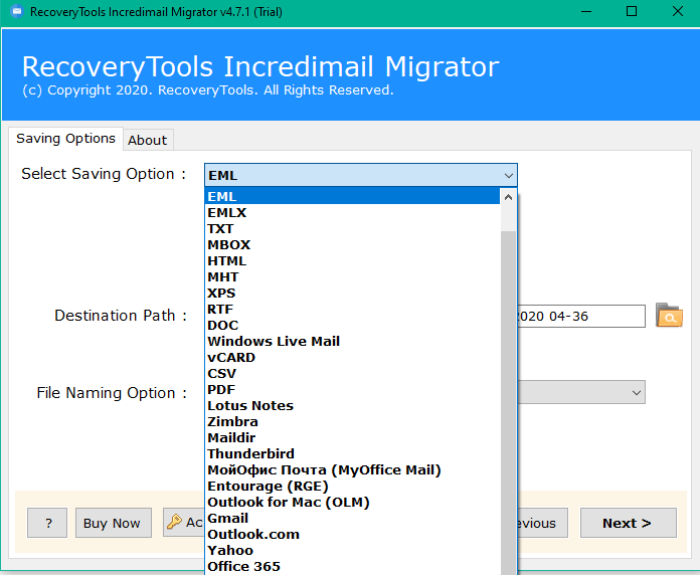
Task: Click the Buy Now button
Action: pos(113,523)
